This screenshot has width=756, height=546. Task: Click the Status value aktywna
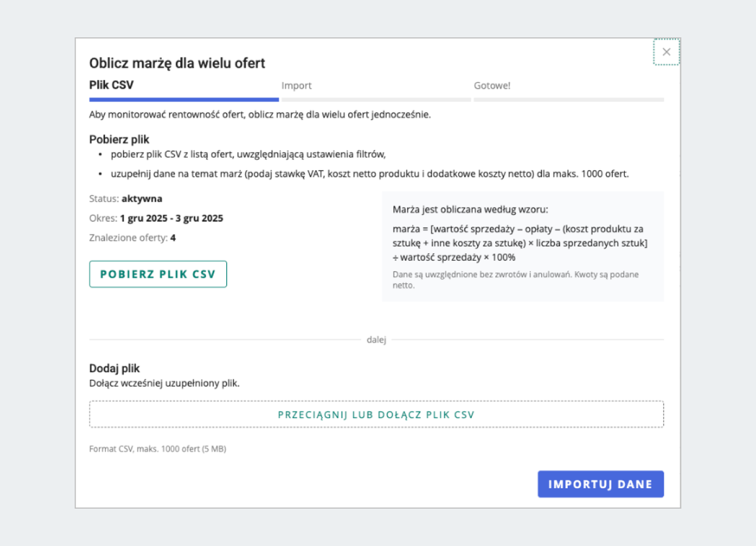142,198
